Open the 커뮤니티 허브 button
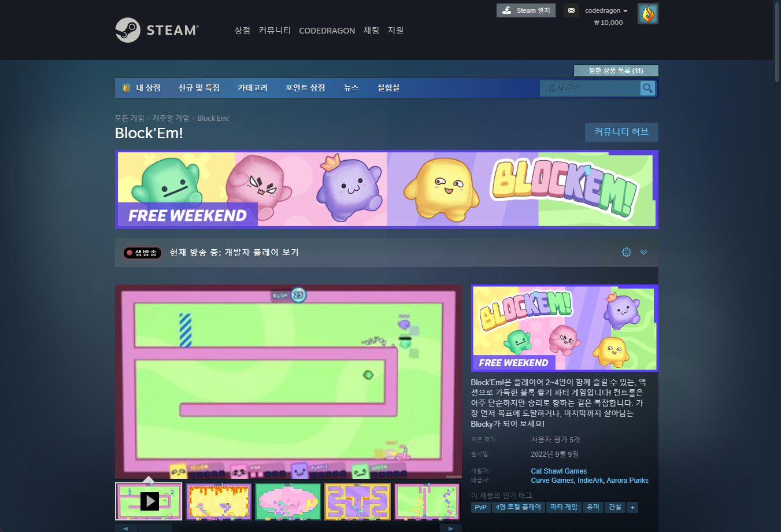 [x=621, y=132]
